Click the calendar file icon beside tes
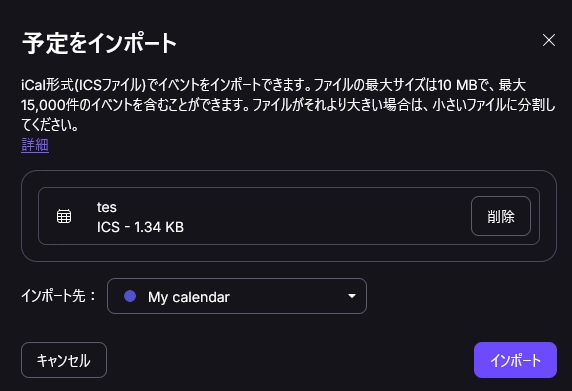The image size is (572, 391). pyautogui.click(x=64, y=216)
